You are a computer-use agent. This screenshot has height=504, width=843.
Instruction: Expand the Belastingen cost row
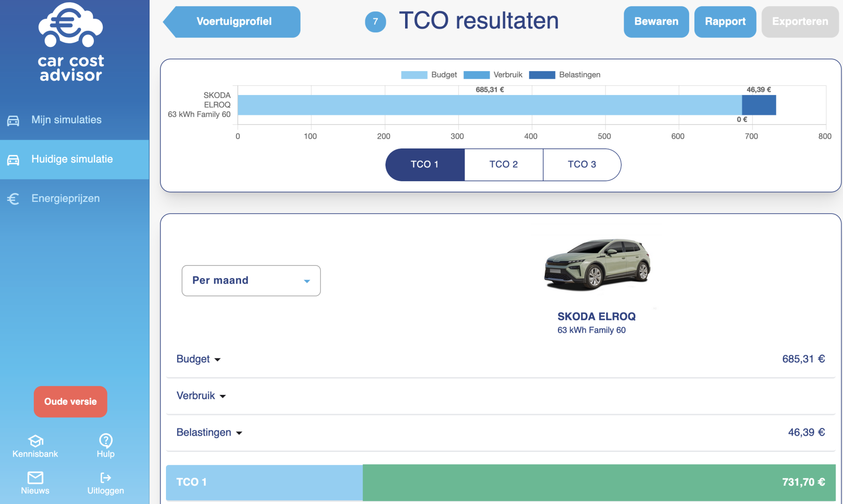coord(209,432)
